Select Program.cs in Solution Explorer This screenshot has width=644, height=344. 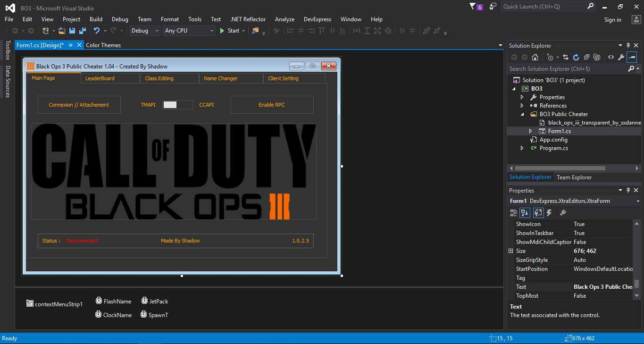(x=554, y=148)
